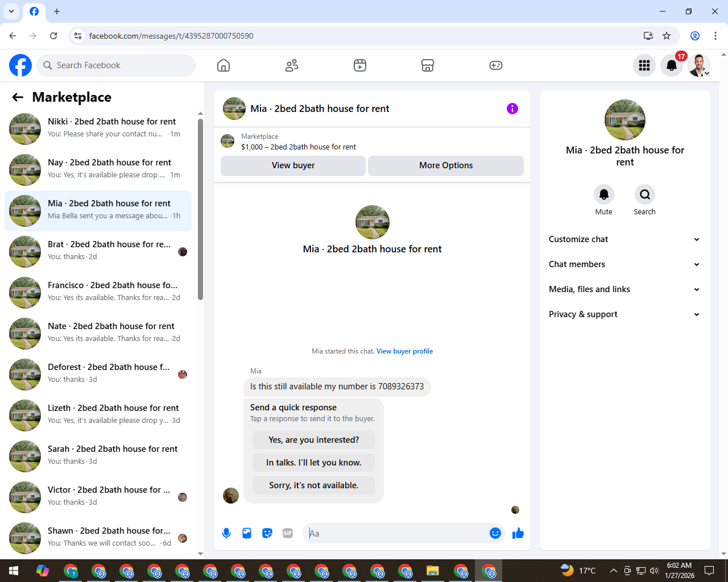Open the account profile picture menu
728x582 pixels.
pyautogui.click(x=699, y=65)
